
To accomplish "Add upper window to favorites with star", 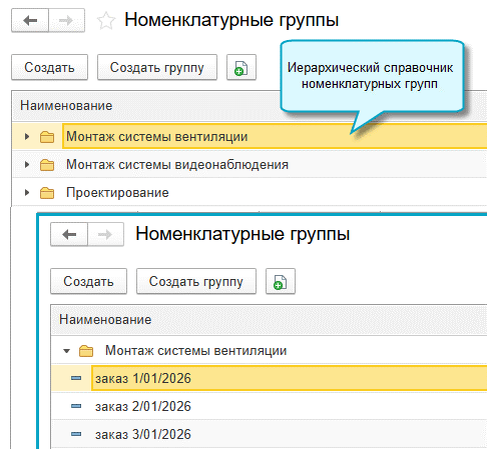I will (106, 21).
